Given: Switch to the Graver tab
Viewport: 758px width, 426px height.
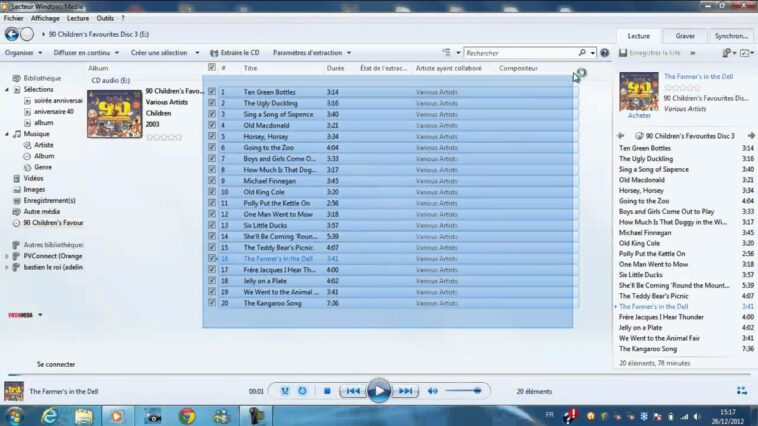Looking at the screenshot, I should coord(685,36).
